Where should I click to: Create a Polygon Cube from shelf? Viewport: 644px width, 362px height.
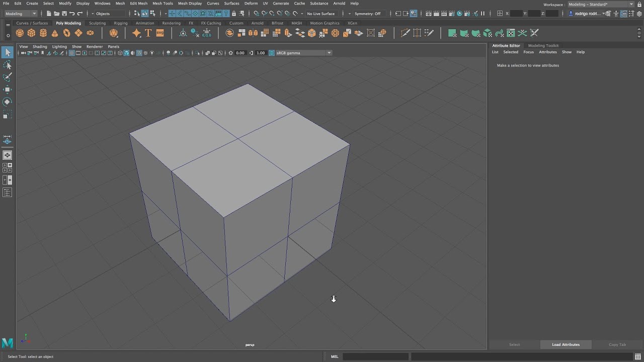click(x=31, y=33)
